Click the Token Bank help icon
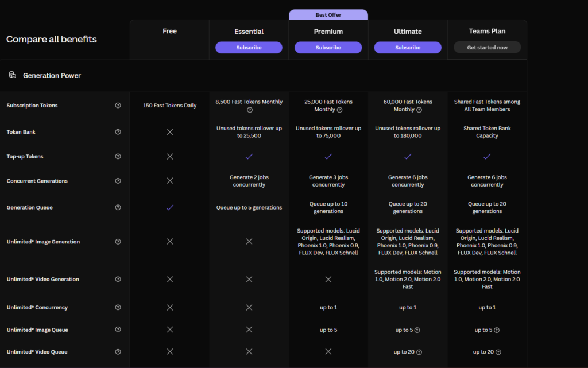This screenshot has height=368, width=588. (118, 132)
